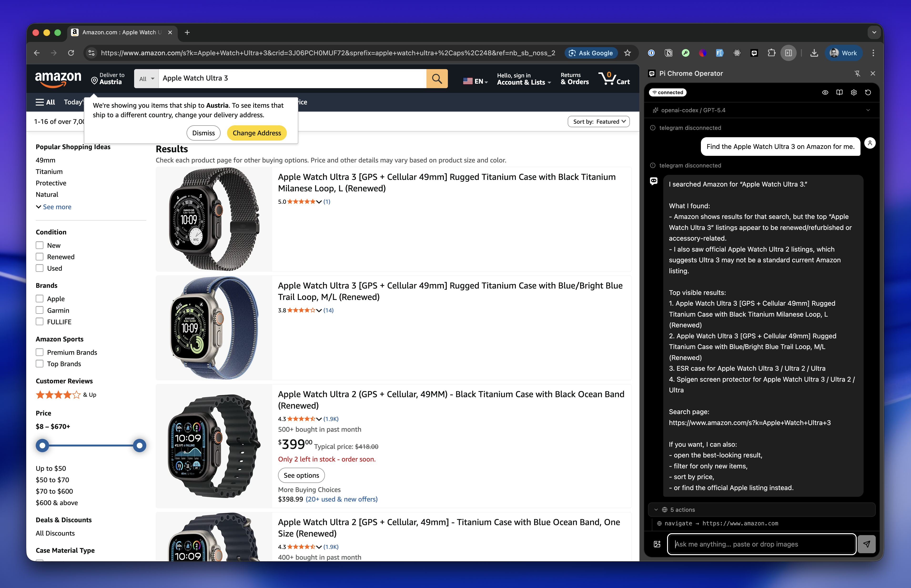Reset the Pi Operator conversation with refresh icon

[x=868, y=92]
